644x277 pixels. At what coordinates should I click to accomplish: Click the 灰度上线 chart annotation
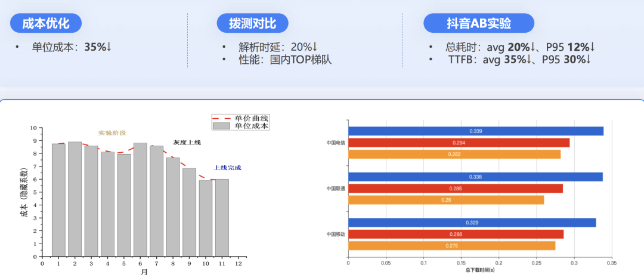pos(187,143)
